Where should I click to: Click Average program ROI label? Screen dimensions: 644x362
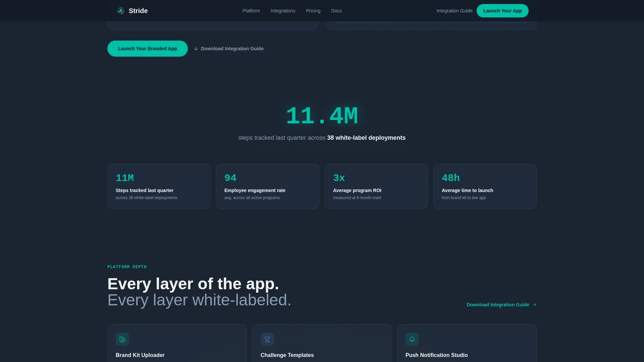click(357, 190)
